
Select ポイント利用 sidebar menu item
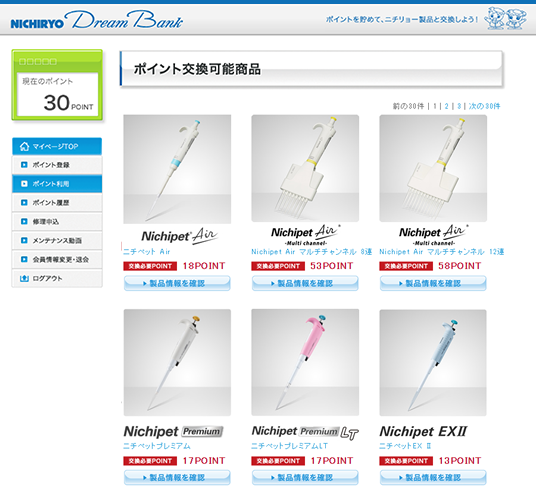click(57, 184)
